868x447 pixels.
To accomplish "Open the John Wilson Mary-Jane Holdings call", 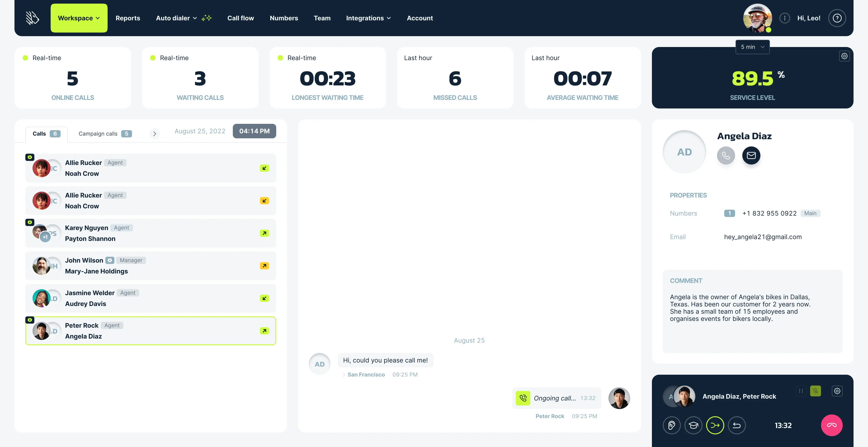I will (x=151, y=266).
